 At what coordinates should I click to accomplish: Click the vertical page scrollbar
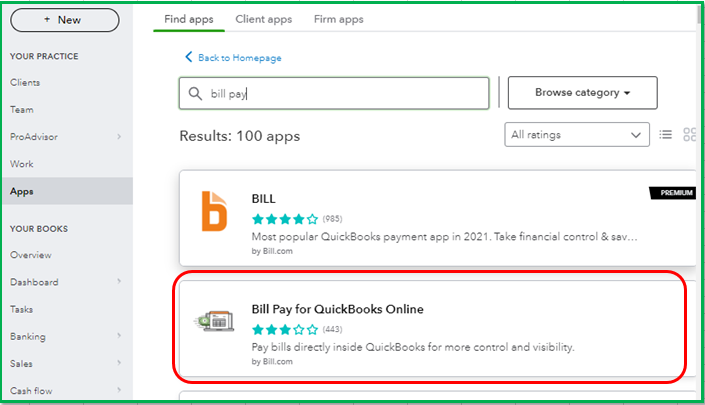pyautogui.click(x=700, y=13)
